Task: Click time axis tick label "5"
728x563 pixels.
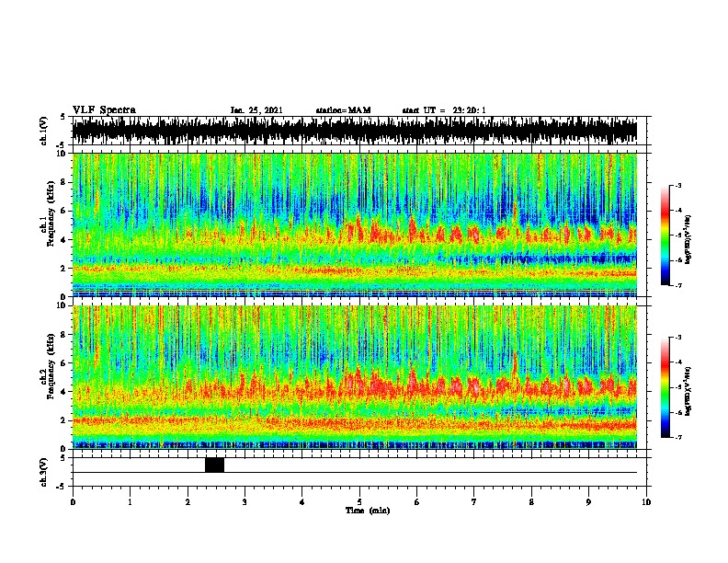Action: [359, 502]
